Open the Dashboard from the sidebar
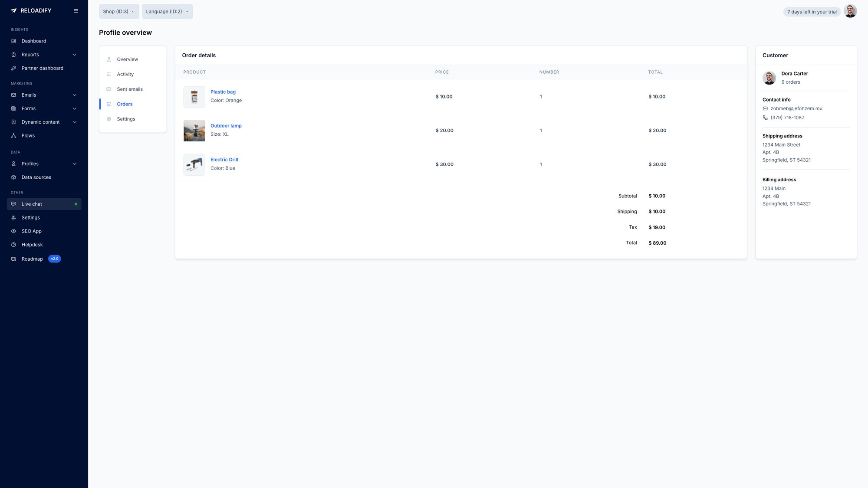Viewport: 868px width, 488px height. point(34,41)
